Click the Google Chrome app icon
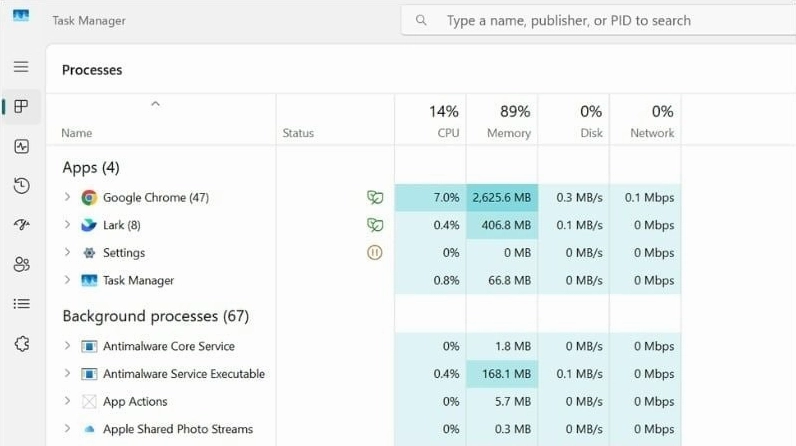 pyautogui.click(x=89, y=197)
